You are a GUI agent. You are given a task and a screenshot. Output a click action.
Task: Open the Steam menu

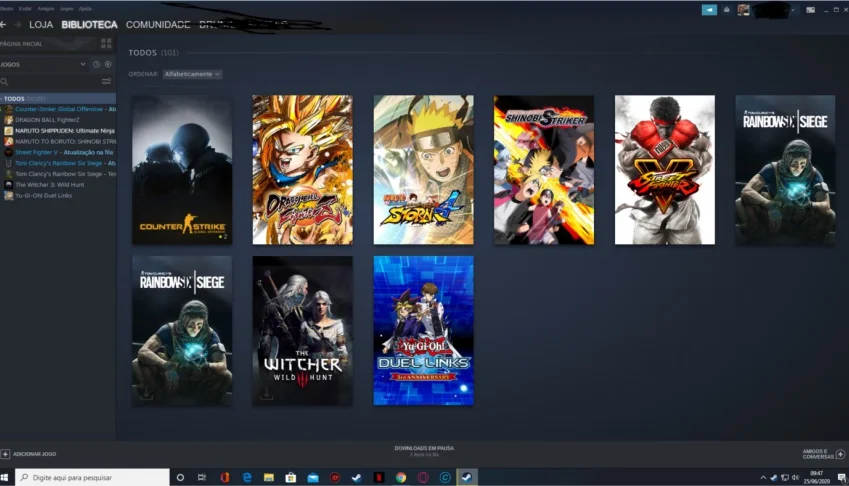click(x=6, y=9)
